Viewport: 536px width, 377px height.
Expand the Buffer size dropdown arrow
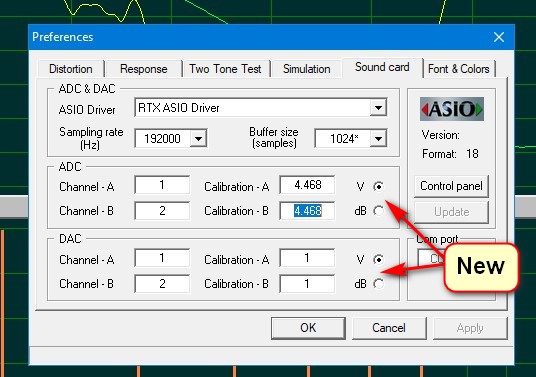point(378,138)
